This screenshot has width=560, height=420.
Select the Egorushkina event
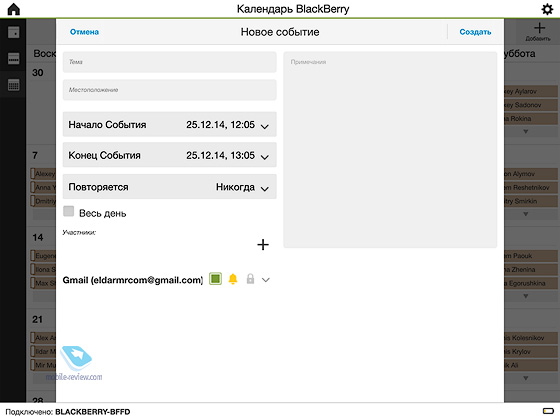pyautogui.click(x=531, y=283)
